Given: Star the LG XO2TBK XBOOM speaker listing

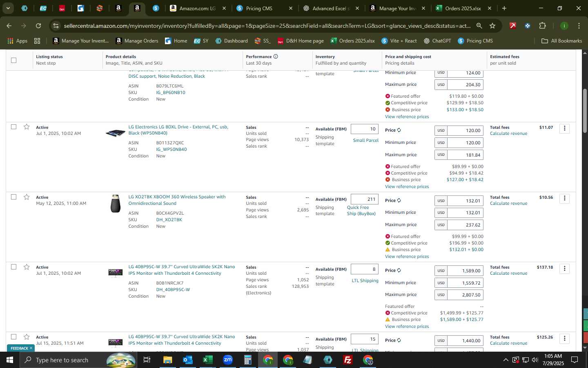Looking at the screenshot, I should tap(27, 197).
